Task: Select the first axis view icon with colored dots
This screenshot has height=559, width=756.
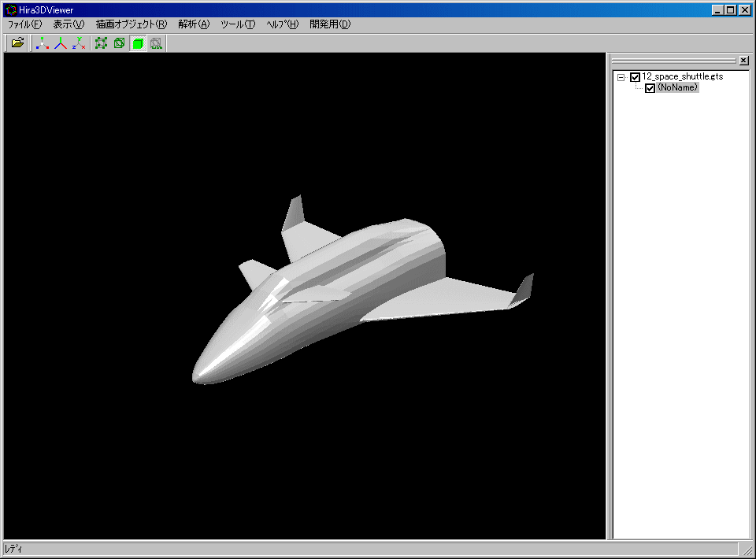Action: [43, 43]
